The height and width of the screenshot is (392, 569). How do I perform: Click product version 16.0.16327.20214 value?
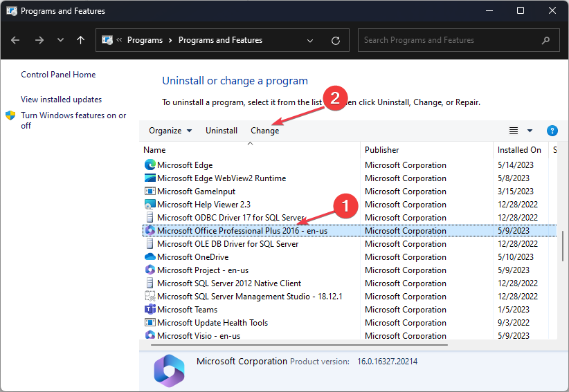coord(387,362)
